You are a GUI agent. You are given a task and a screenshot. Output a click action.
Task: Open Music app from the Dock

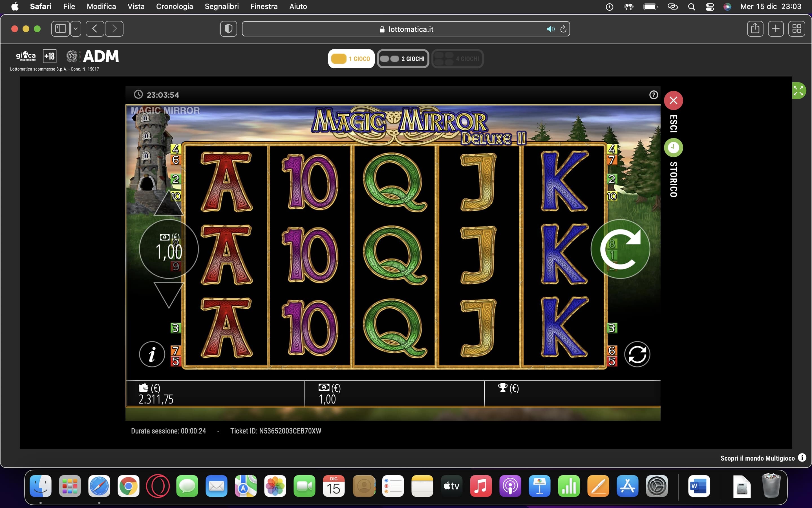[481, 486]
